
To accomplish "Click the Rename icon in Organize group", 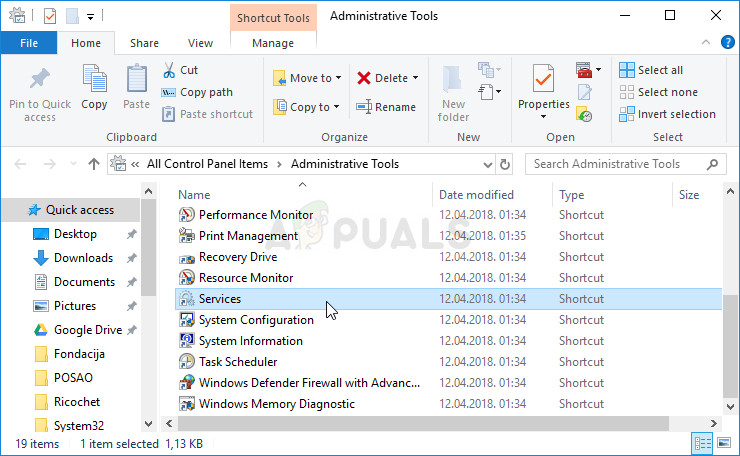I will (364, 107).
